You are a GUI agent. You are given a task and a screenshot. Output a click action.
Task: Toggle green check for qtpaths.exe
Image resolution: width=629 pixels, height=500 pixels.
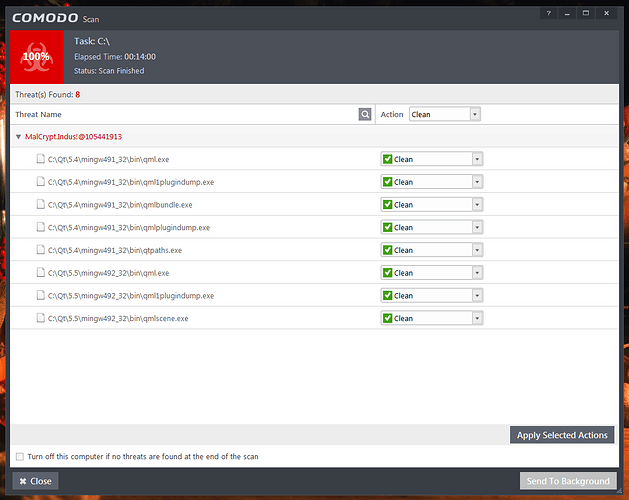click(388, 250)
